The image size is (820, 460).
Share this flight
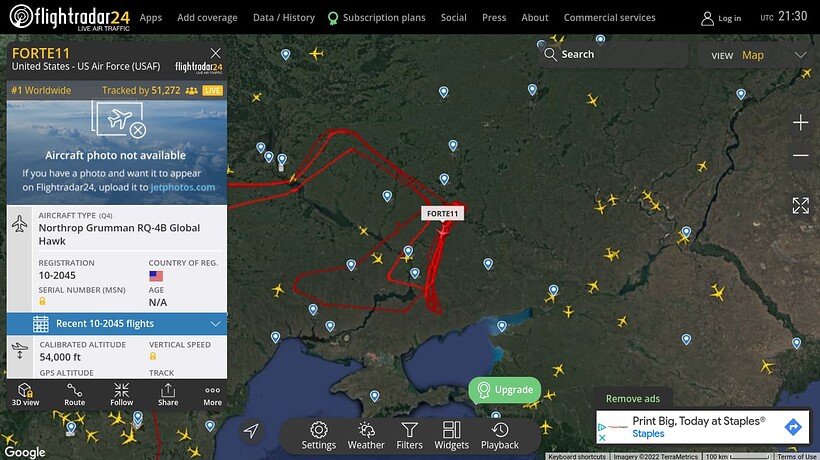click(168, 395)
